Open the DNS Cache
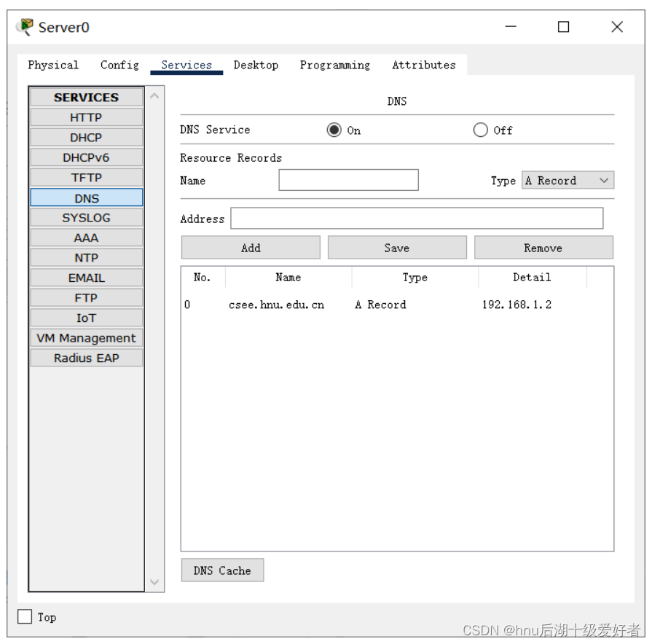 (222, 570)
